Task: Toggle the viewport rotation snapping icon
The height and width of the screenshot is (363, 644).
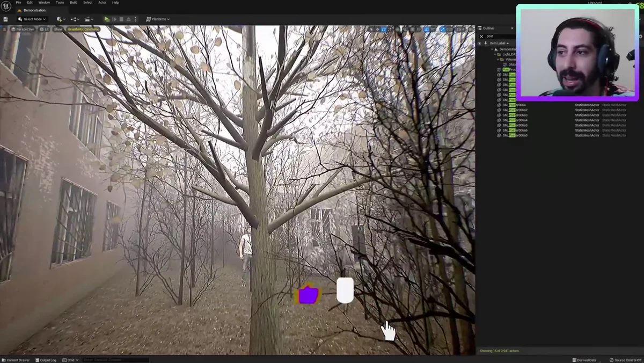Action: point(427,29)
